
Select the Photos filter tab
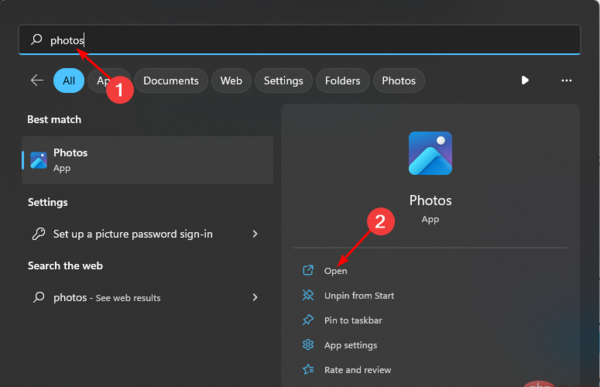tap(399, 80)
